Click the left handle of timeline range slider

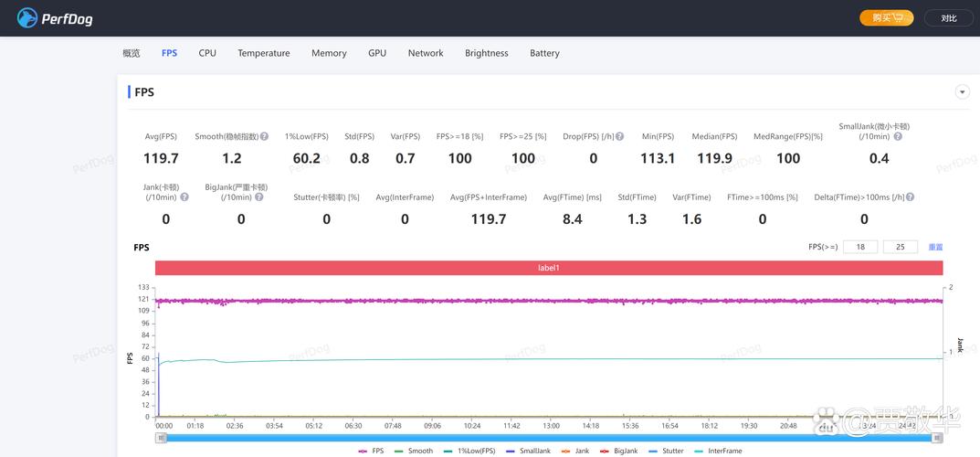(x=162, y=438)
